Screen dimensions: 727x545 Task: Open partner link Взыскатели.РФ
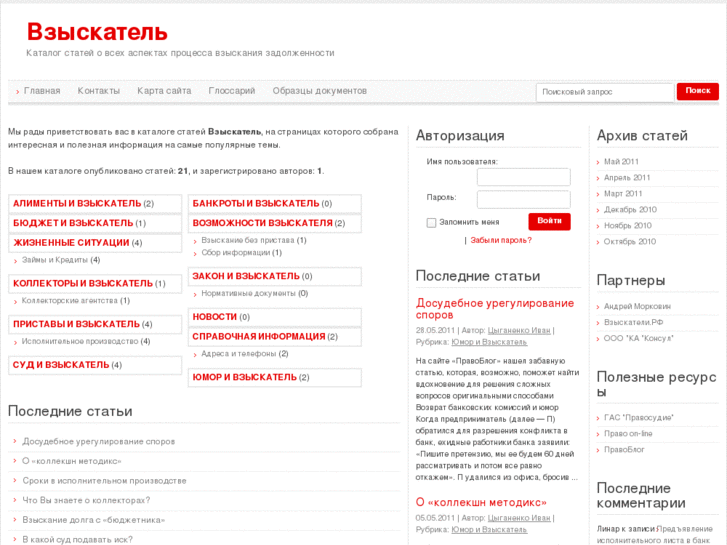[x=633, y=322]
